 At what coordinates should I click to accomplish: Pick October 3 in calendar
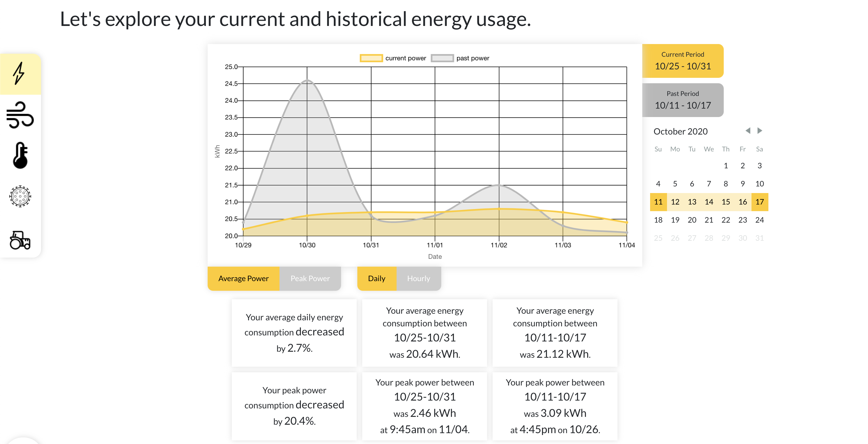point(759,165)
